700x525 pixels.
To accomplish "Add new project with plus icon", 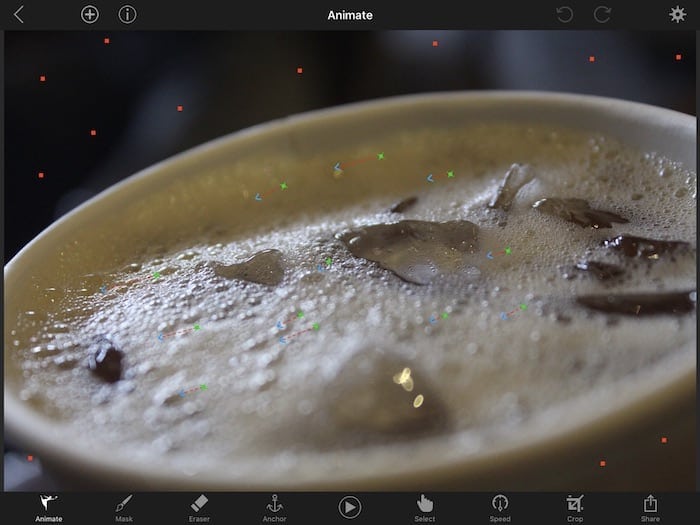I will 90,14.
